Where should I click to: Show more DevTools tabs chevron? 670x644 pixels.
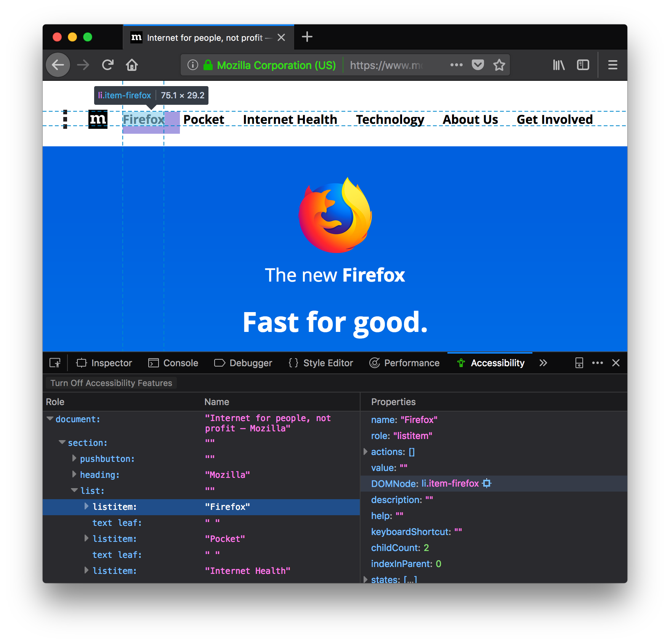(543, 363)
